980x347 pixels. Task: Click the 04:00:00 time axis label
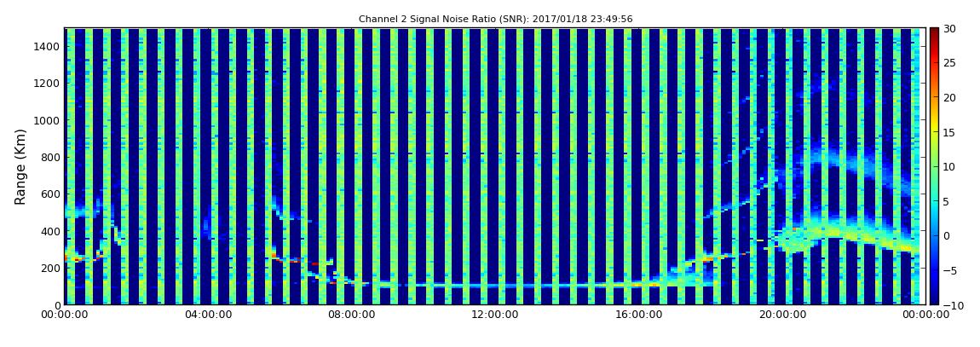point(208,315)
